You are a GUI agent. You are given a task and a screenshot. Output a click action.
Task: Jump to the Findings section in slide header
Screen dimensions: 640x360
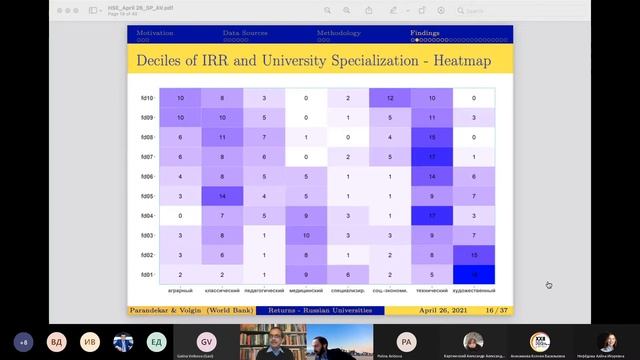coord(424,33)
